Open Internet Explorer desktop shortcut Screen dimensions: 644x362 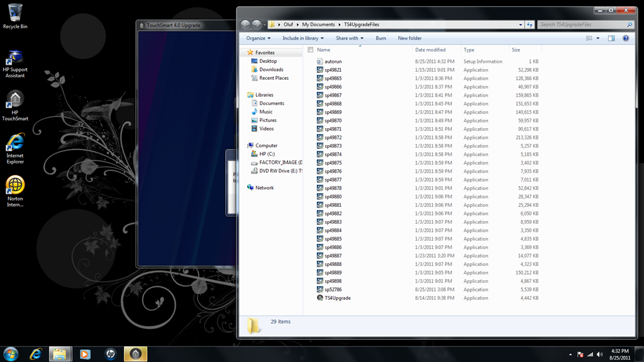[x=15, y=148]
